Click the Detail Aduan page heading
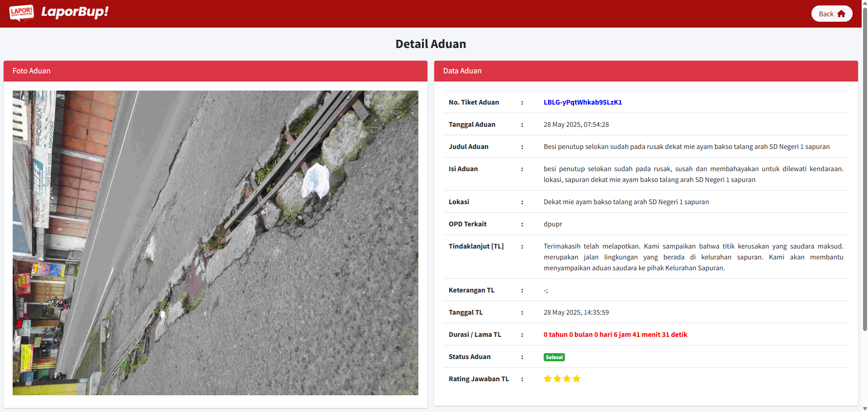 tap(431, 44)
